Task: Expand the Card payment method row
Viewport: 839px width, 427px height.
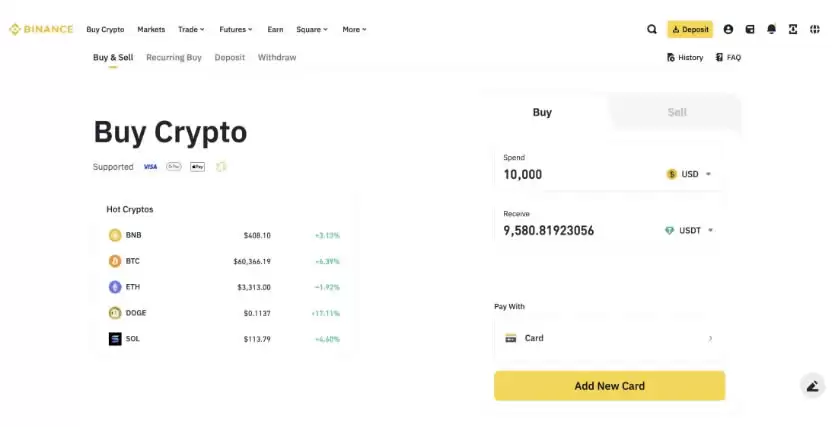Action: 609,338
